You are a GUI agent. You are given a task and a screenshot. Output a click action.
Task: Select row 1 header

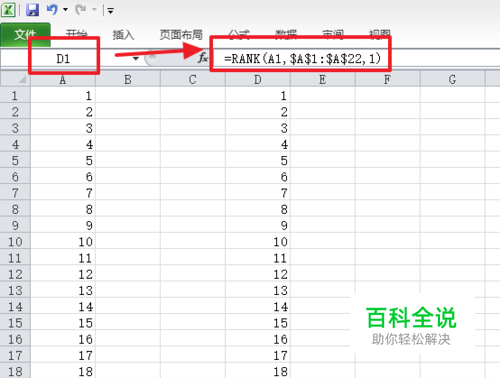point(15,95)
